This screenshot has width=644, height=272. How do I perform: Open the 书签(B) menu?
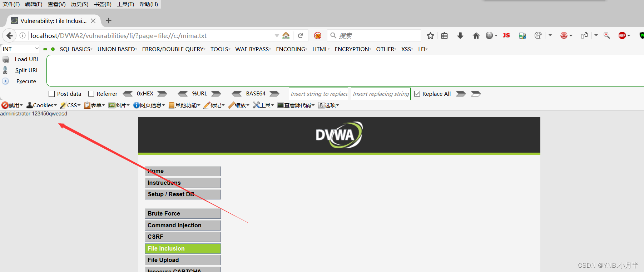click(x=103, y=4)
